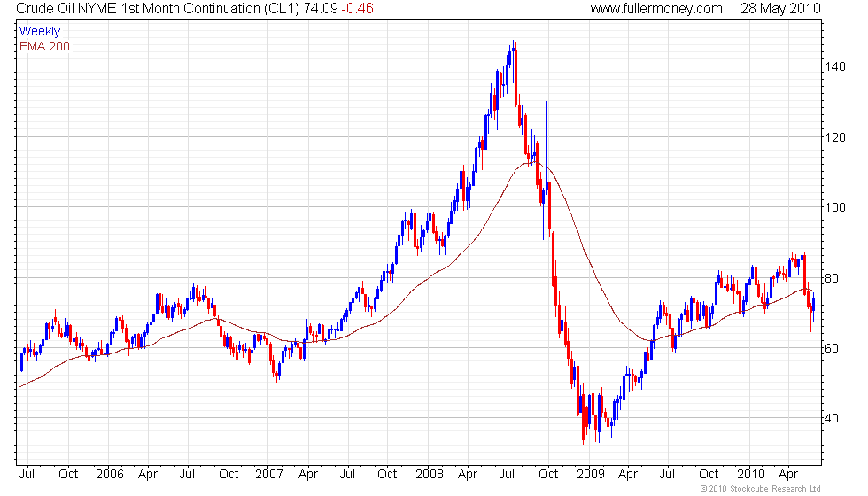This screenshot has height=496, width=868.
Task: Click the 80 price axis label
Action: tap(832, 278)
